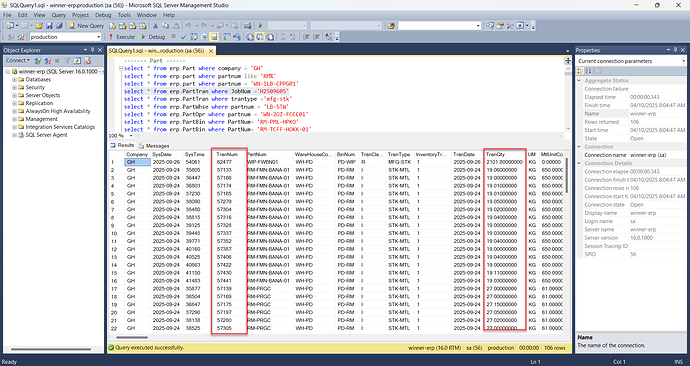The height and width of the screenshot is (366, 690).
Task: Select the Integration Services Catalogs folder
Action: coord(60,127)
